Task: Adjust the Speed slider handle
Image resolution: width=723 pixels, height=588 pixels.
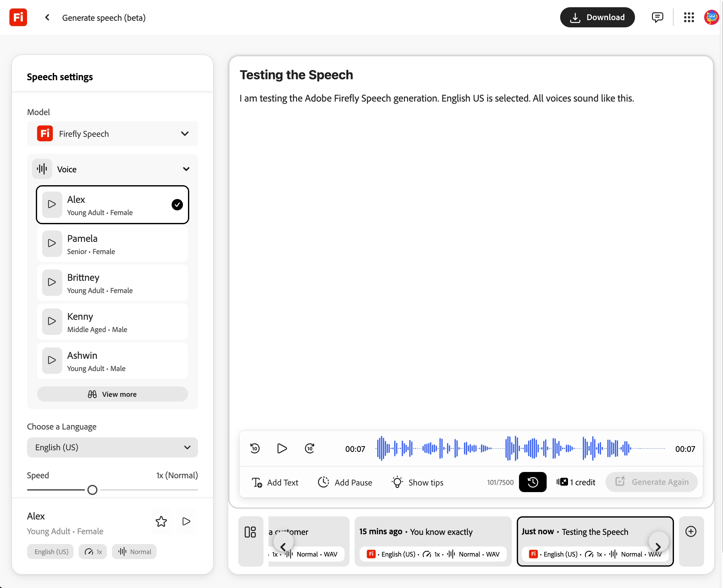Action: [92, 490]
